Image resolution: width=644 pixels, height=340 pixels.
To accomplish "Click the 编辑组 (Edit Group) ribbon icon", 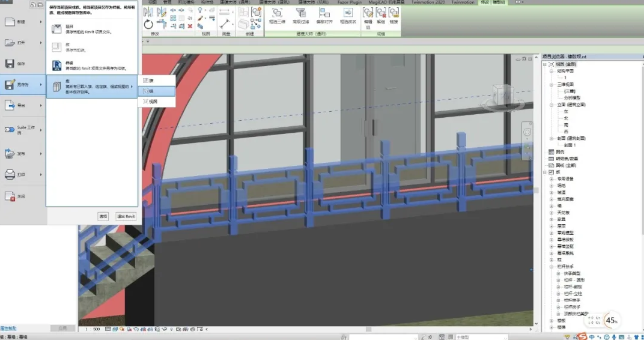I will click(368, 13).
